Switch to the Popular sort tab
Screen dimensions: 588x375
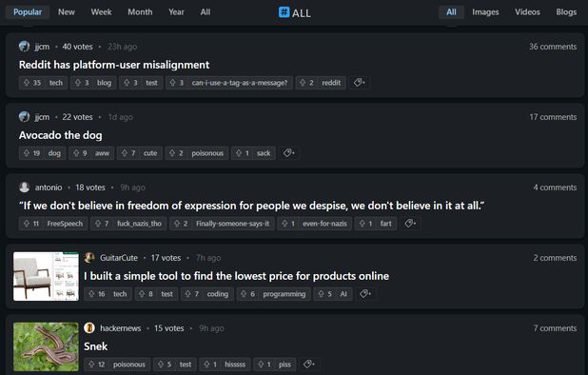coord(28,12)
